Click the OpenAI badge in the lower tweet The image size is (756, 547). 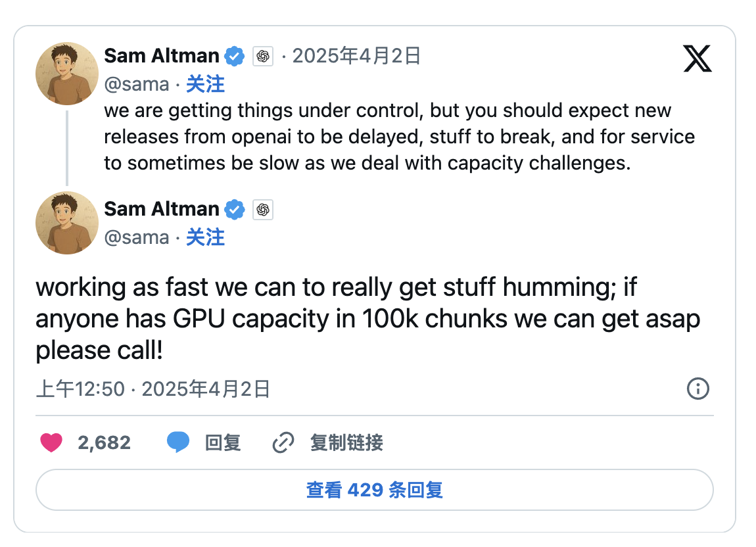263,210
